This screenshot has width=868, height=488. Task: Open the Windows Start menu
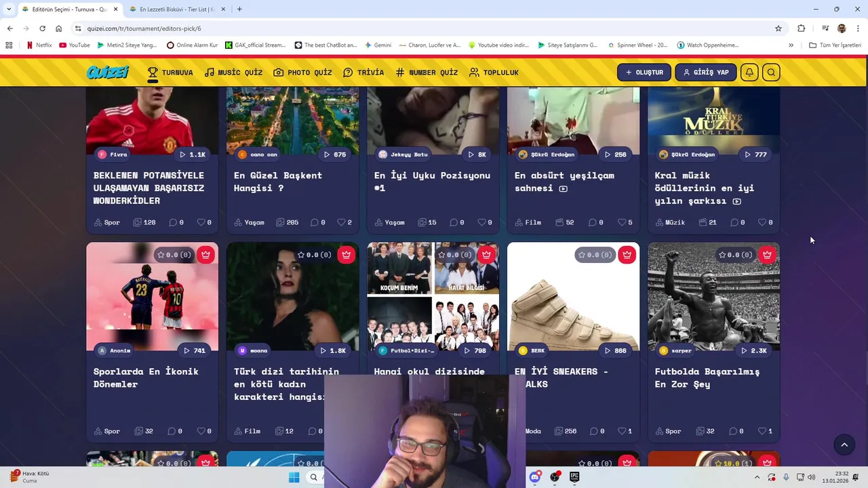[x=294, y=477]
